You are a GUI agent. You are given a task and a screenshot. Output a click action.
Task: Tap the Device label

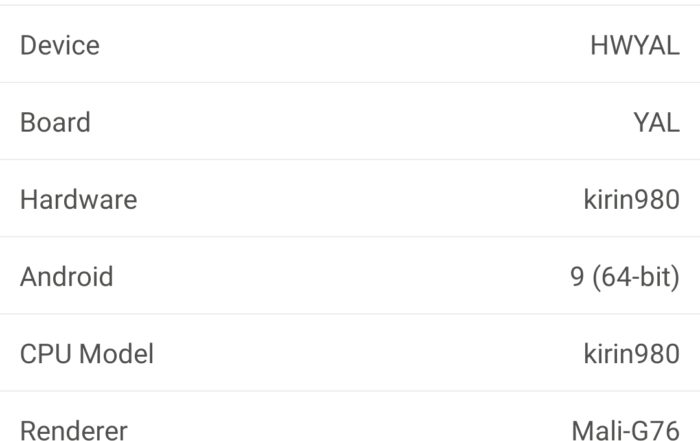(60, 45)
